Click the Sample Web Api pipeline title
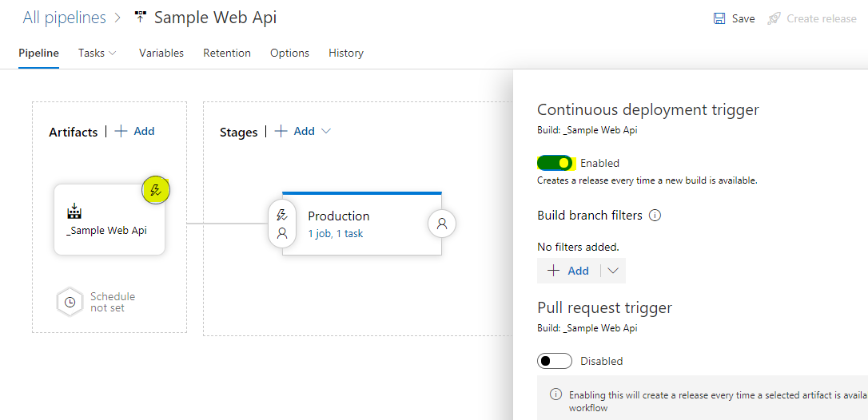The height and width of the screenshot is (420, 868). pyautogui.click(x=215, y=18)
